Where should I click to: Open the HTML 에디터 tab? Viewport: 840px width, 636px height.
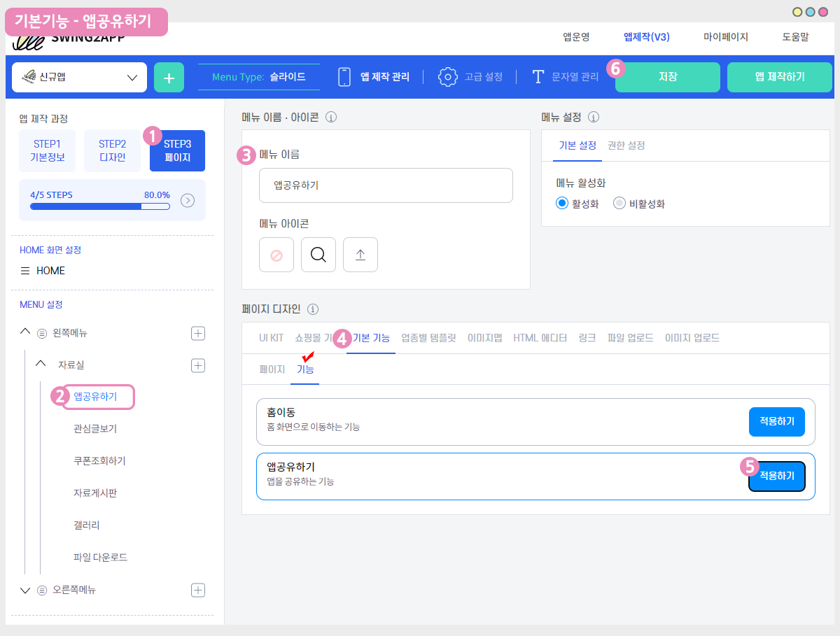coord(540,338)
